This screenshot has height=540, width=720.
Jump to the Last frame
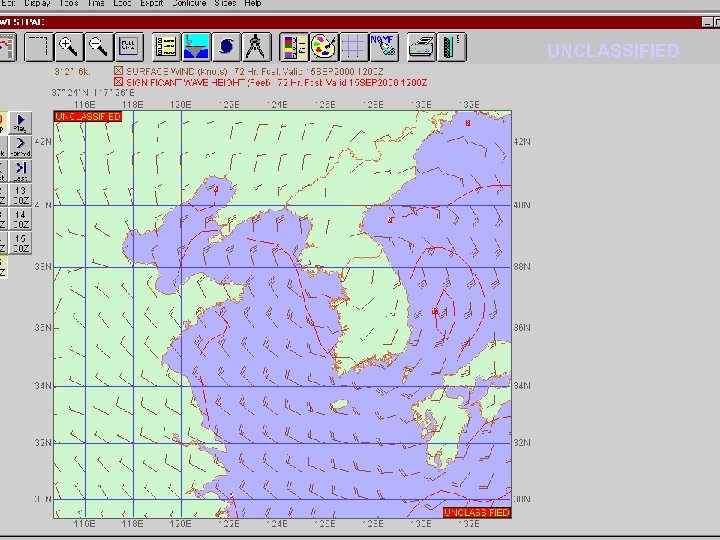point(20,170)
